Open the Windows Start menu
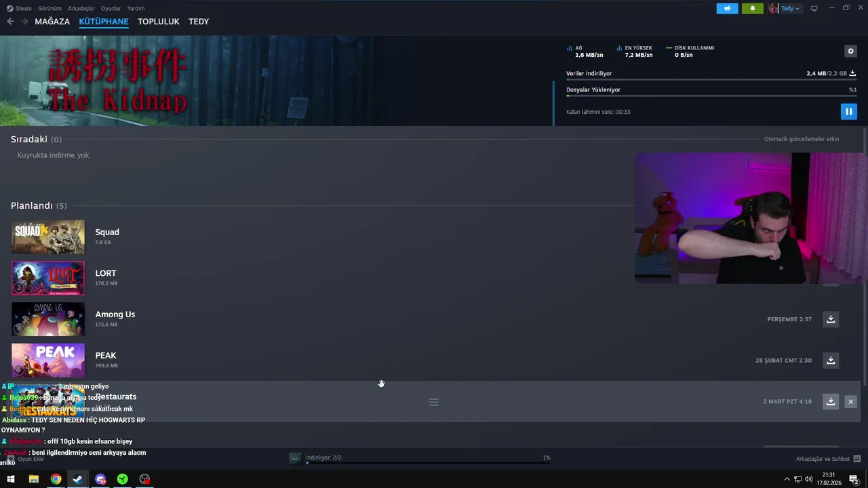 point(11,479)
